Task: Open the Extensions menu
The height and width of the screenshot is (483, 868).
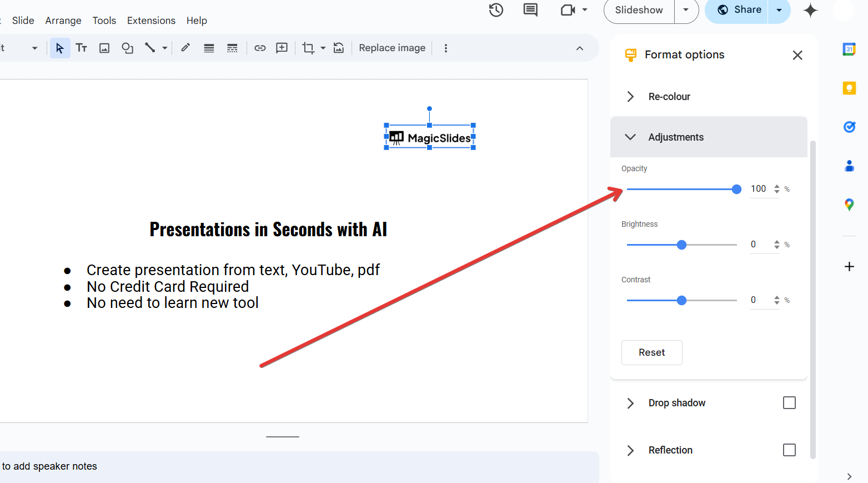Action: point(151,21)
